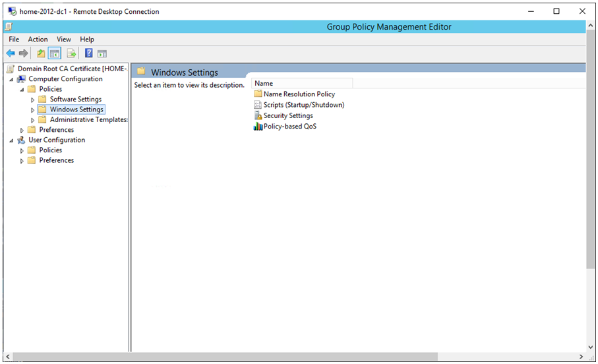598x364 pixels.
Task: Click the User Configuration icon
Action: click(x=21, y=140)
